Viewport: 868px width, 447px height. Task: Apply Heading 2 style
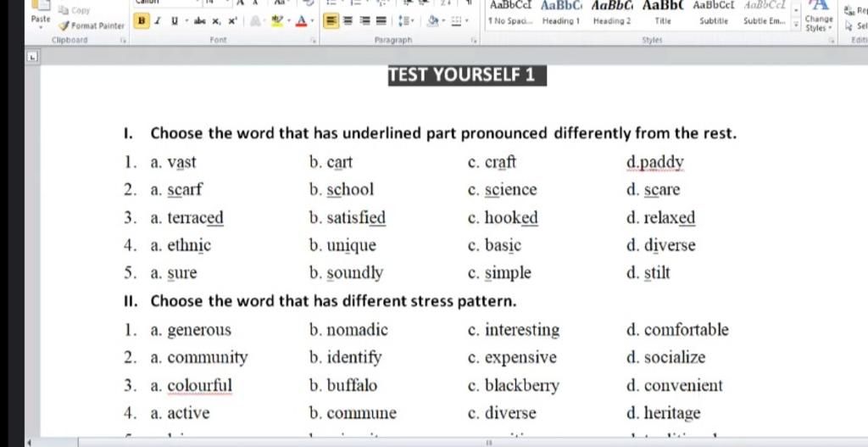(612, 14)
